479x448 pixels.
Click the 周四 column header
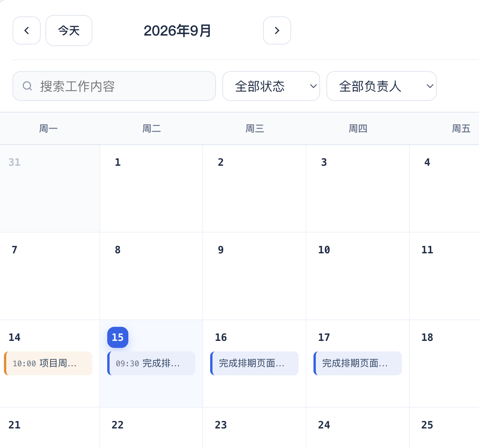point(358,129)
